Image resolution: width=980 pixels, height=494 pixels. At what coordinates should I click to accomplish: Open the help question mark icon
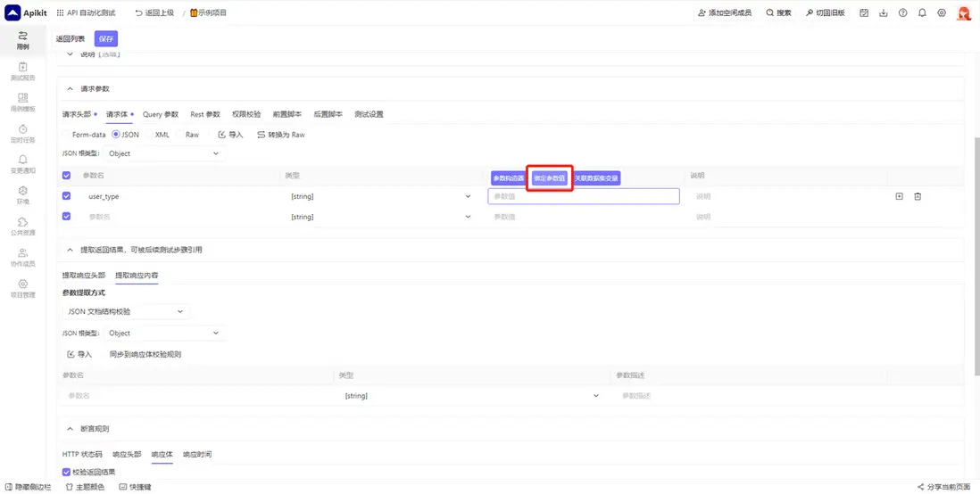[x=902, y=12]
